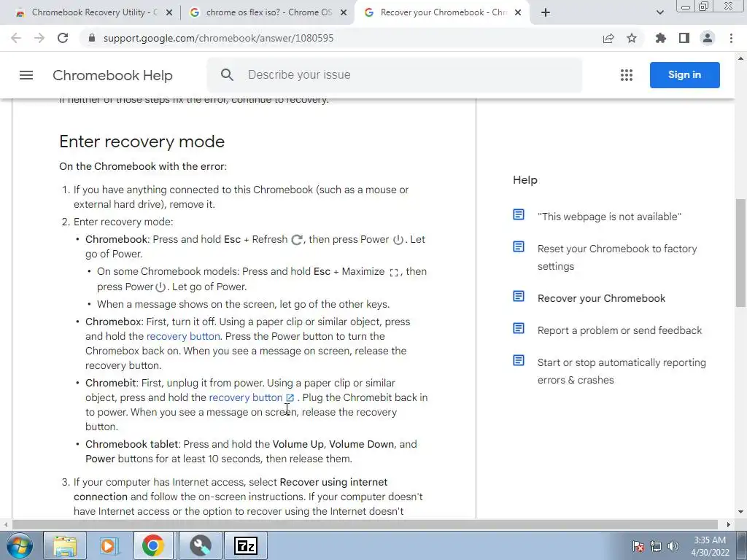Open the Chromebook Help title link
This screenshot has height=560, width=747.
pos(112,75)
